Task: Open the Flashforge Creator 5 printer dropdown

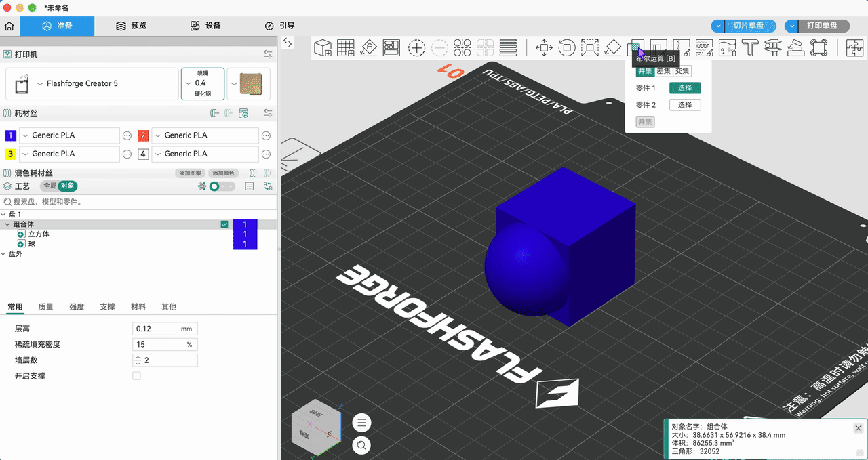Action: [x=92, y=84]
